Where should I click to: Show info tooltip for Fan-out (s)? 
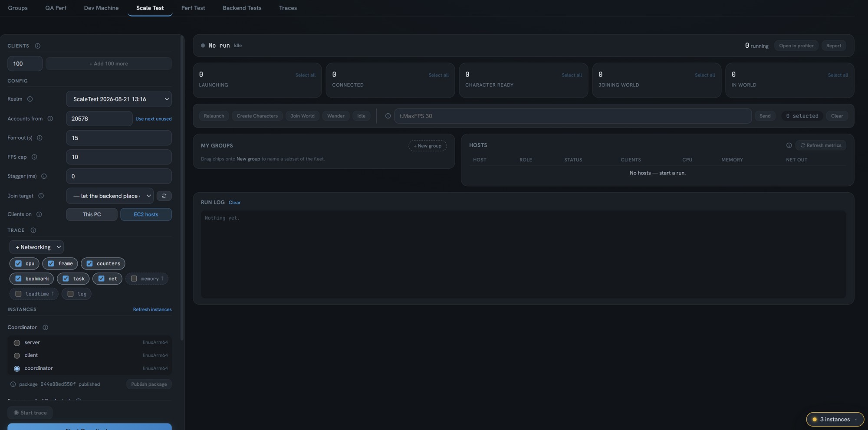click(x=39, y=138)
